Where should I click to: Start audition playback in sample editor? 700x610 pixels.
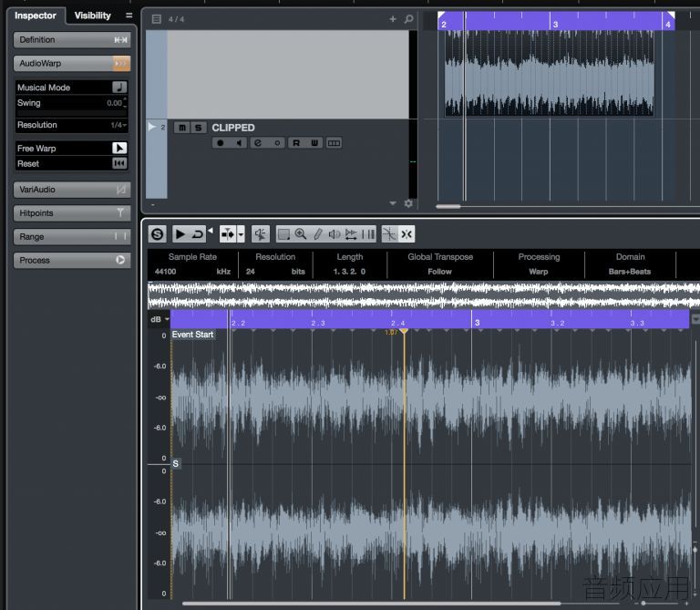click(180, 234)
